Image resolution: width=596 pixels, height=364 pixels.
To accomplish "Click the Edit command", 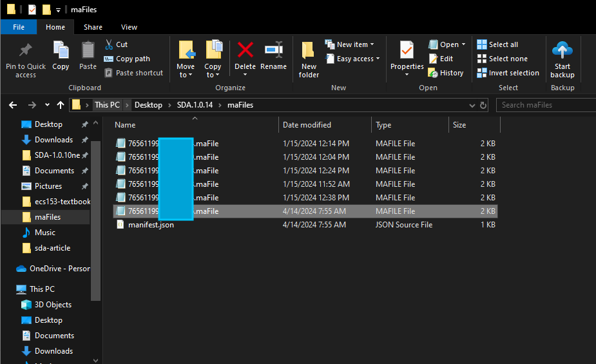I will point(441,59).
